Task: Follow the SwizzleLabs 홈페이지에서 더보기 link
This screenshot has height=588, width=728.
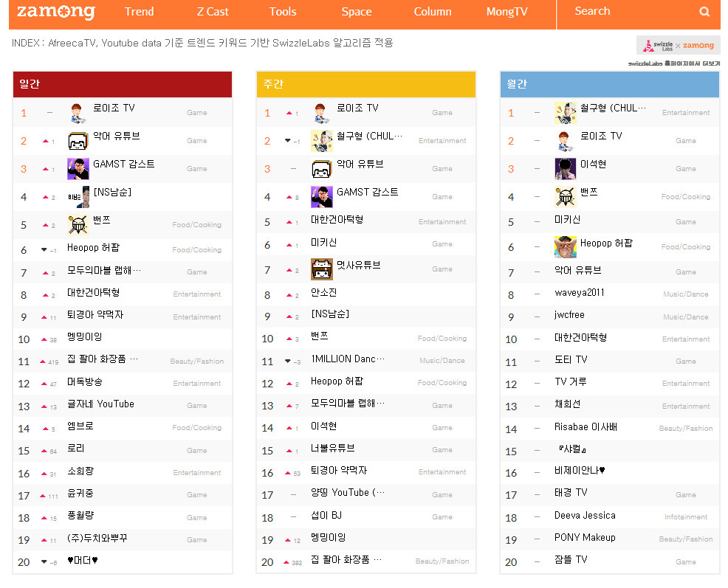Action: click(x=673, y=63)
